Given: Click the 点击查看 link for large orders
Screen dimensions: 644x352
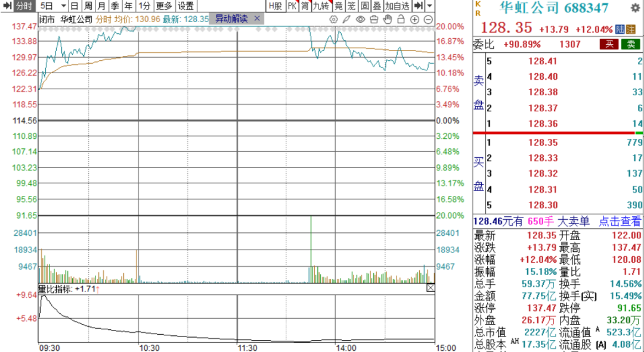Looking at the screenshot, I should click(620, 222).
